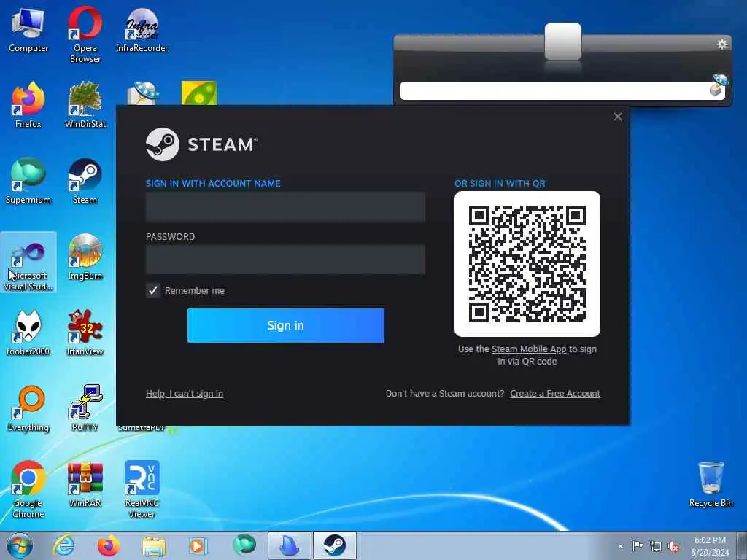Select the Google Chrome desktop shortcut
This screenshot has width=747, height=560.
point(28,489)
